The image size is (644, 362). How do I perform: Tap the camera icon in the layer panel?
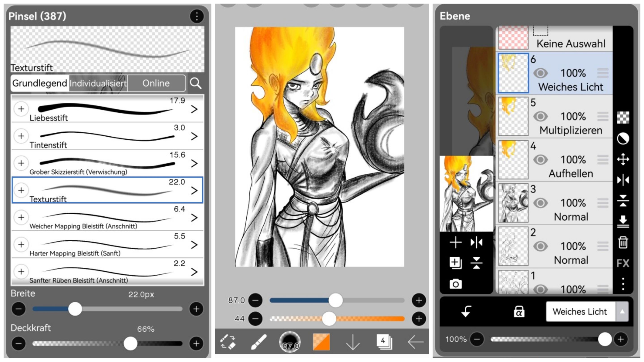pyautogui.click(x=455, y=284)
